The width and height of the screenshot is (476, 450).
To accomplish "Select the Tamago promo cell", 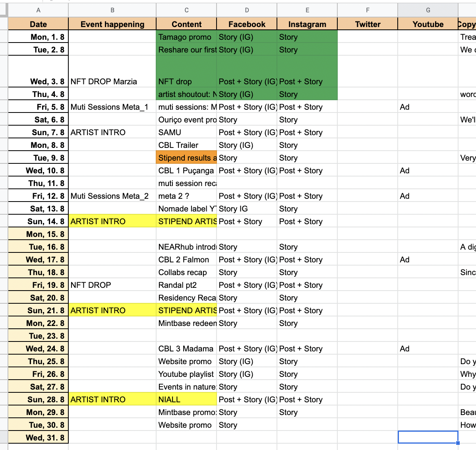I will click(186, 37).
